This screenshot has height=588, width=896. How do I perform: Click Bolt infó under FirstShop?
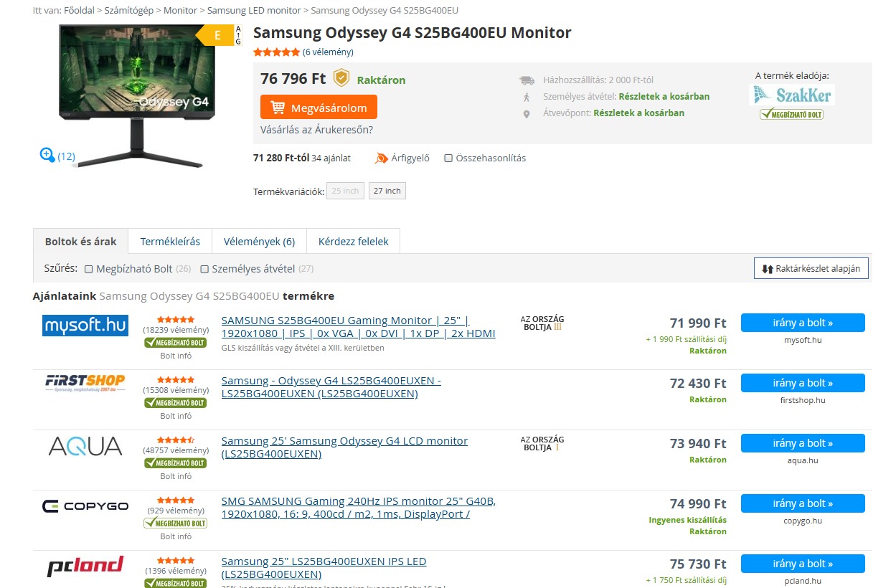tap(176, 416)
